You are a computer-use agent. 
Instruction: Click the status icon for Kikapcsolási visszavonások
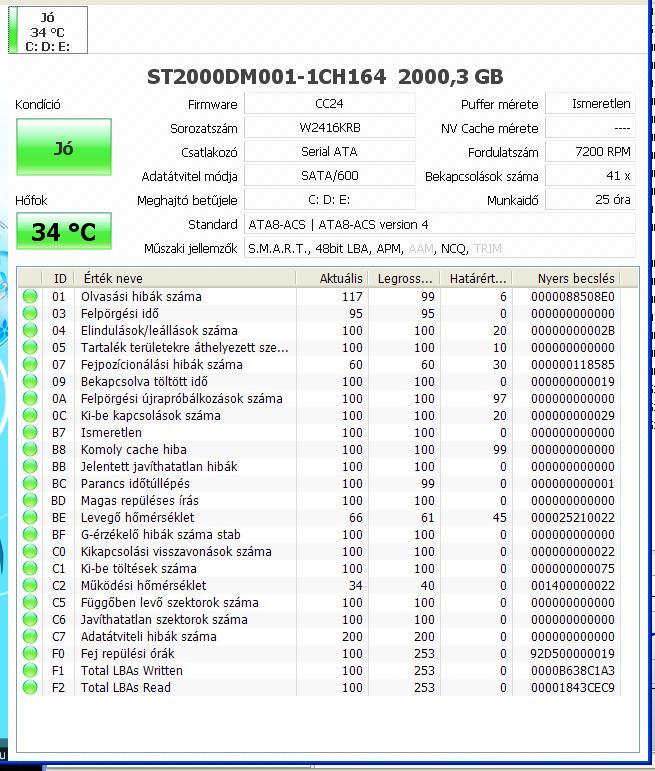(x=30, y=551)
